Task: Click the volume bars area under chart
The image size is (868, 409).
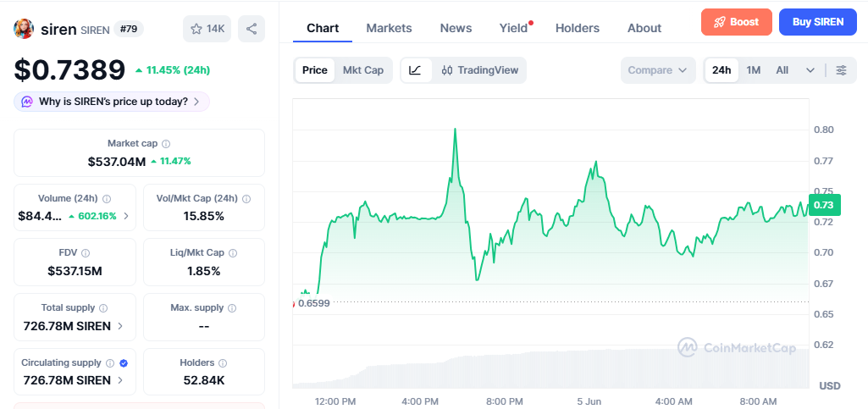Action: pos(550,368)
